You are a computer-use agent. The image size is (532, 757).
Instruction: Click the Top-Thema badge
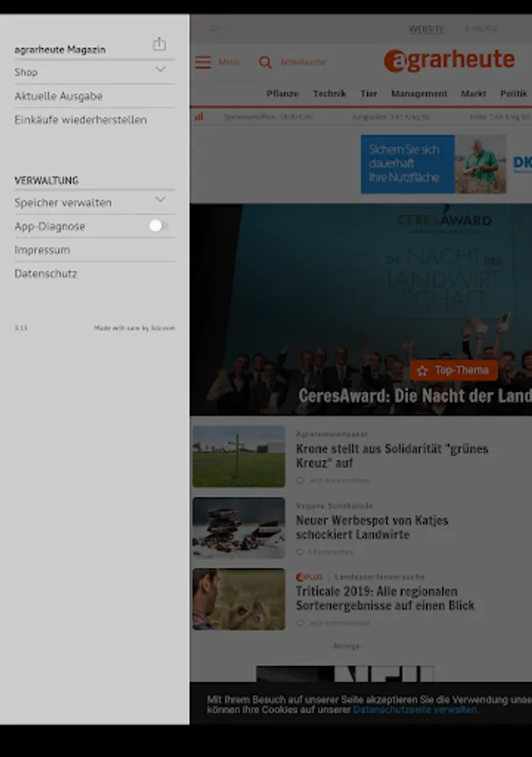coord(454,370)
